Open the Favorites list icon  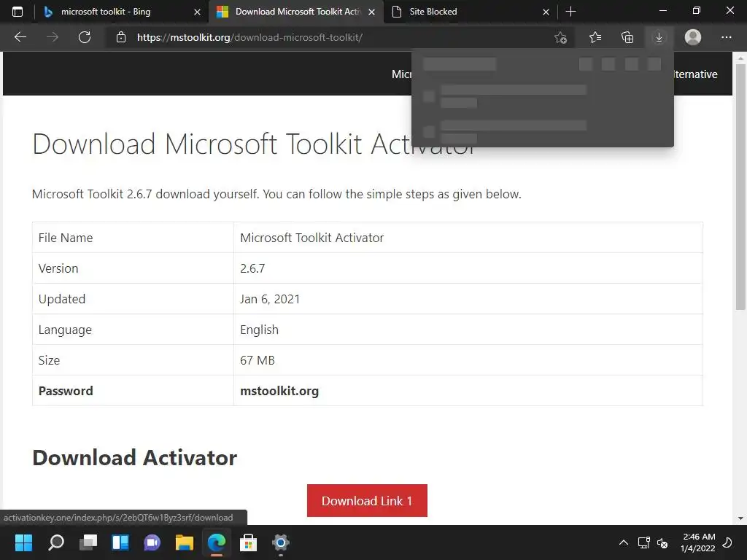[x=595, y=37]
